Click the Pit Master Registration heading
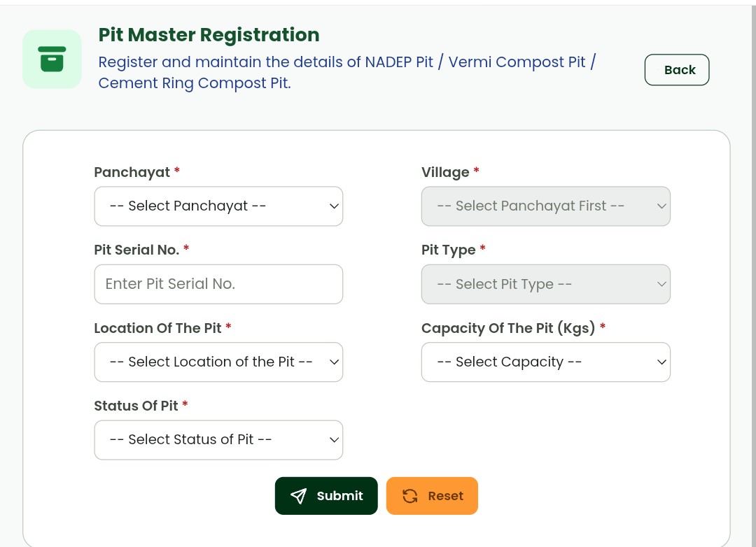Viewport: 756px width, 547px height. pos(209,35)
